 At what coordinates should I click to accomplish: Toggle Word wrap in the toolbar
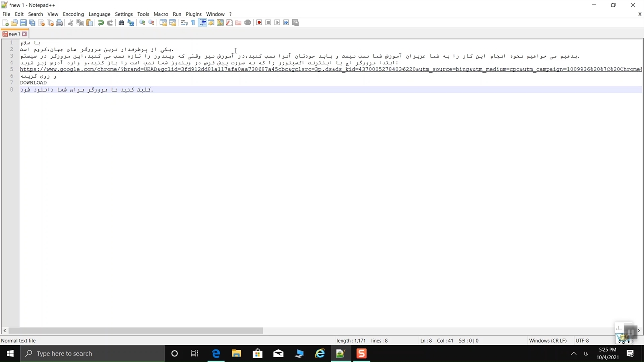184,23
